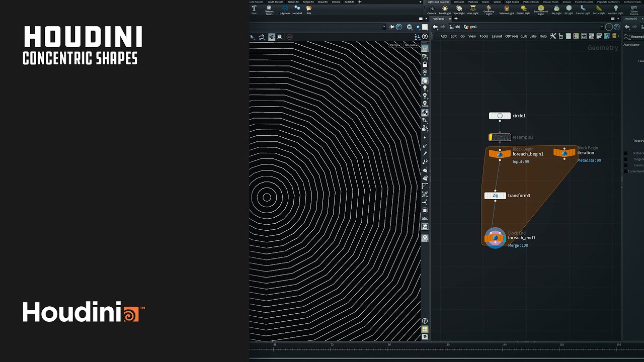Select the Font shelf tool

point(254,9)
